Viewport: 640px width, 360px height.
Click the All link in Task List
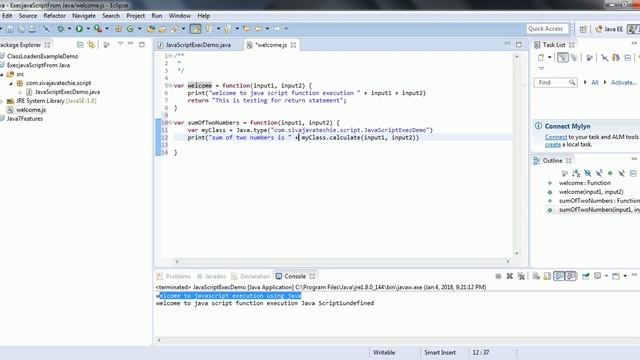pos(595,82)
